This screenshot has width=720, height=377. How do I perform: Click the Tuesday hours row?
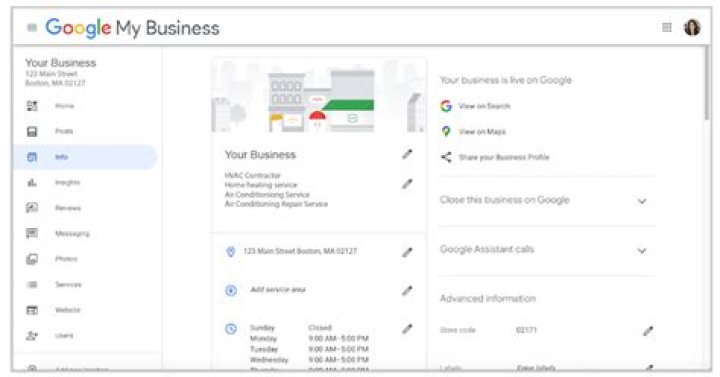[309, 349]
